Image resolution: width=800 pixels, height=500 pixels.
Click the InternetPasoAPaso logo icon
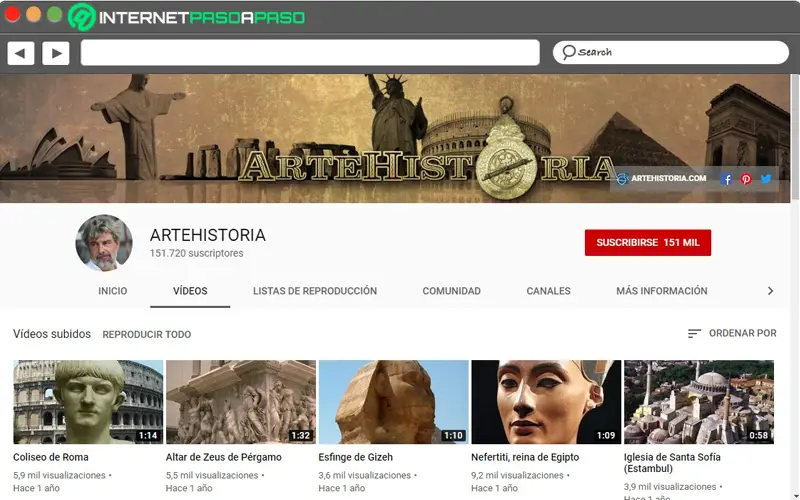coord(82,17)
